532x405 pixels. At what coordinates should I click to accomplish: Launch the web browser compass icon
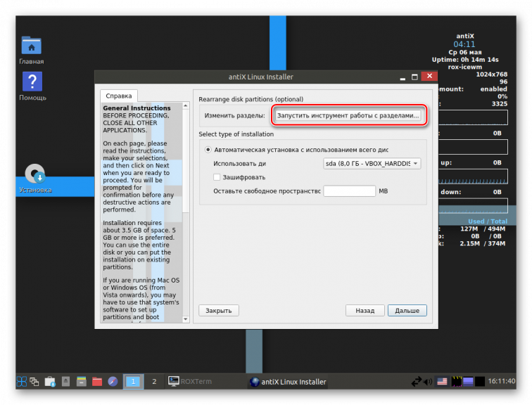pyautogui.click(x=113, y=382)
